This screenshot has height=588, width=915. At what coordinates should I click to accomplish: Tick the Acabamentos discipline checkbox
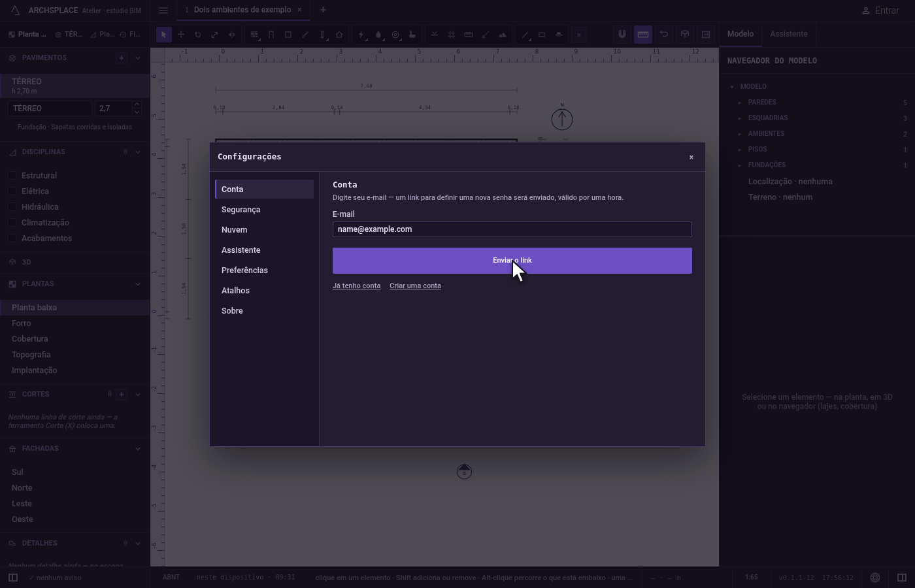click(x=12, y=238)
